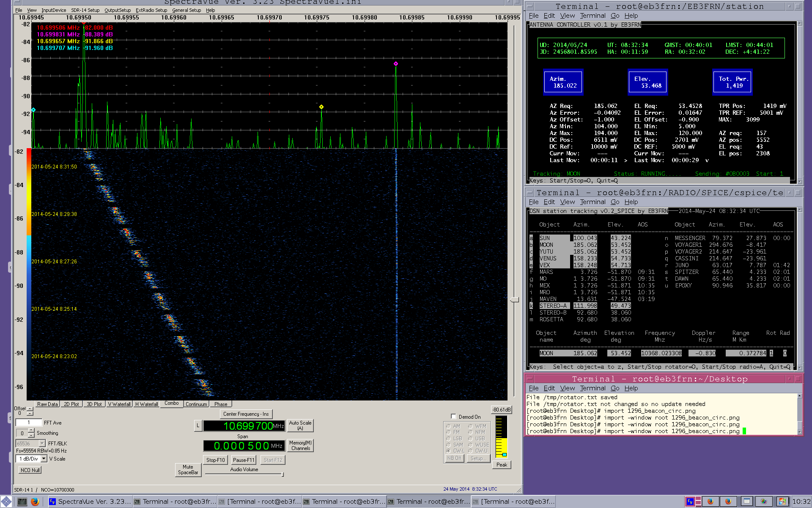The image size is (812, 508).
Task: Select the USB demodulation radio button
Action: coord(470,439)
